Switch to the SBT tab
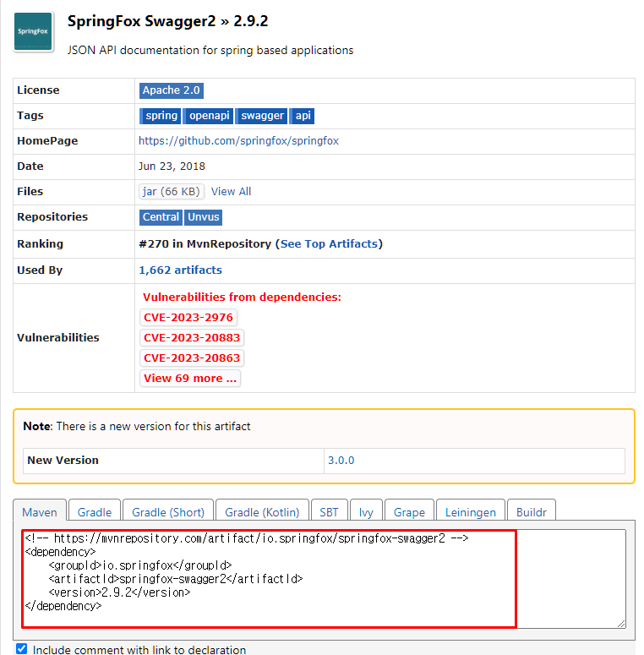 [x=329, y=510]
